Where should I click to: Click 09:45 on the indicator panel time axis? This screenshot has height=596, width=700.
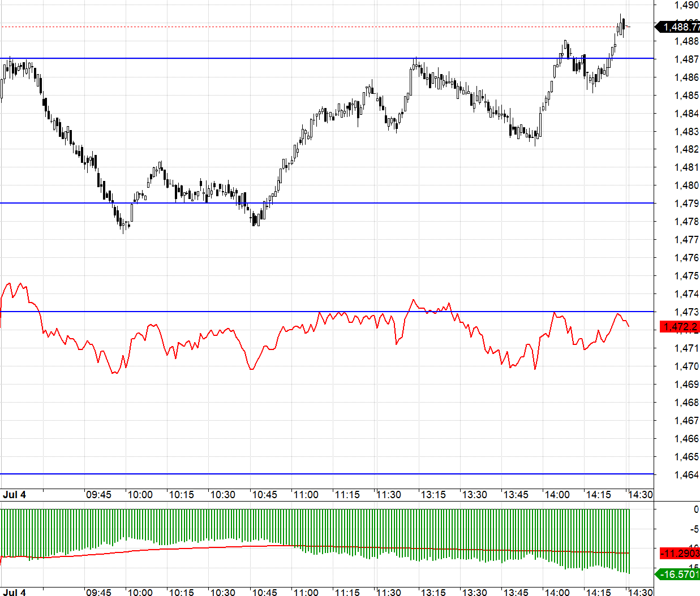pos(99,592)
